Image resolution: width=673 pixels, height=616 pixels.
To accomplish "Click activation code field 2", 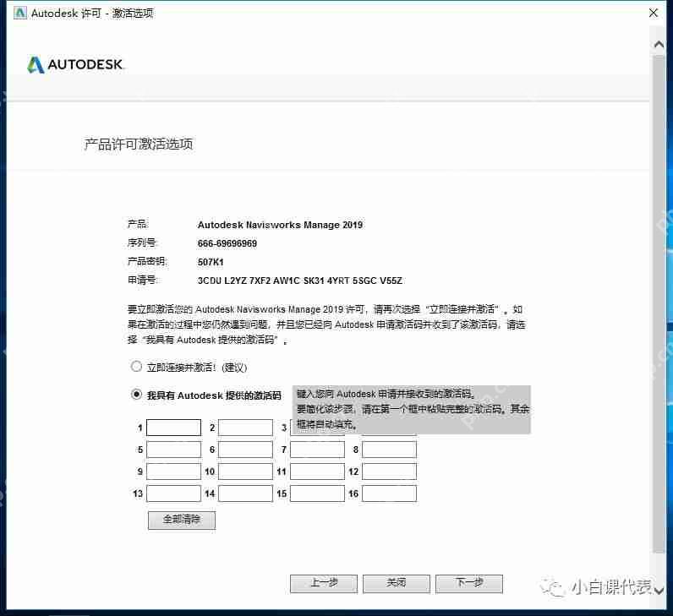I will click(245, 428).
